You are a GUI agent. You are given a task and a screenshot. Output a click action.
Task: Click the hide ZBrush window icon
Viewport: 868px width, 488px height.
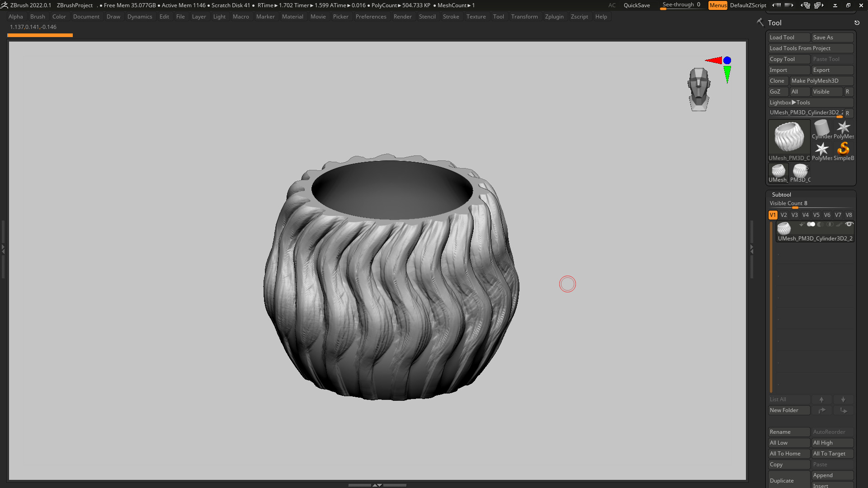pos(835,5)
